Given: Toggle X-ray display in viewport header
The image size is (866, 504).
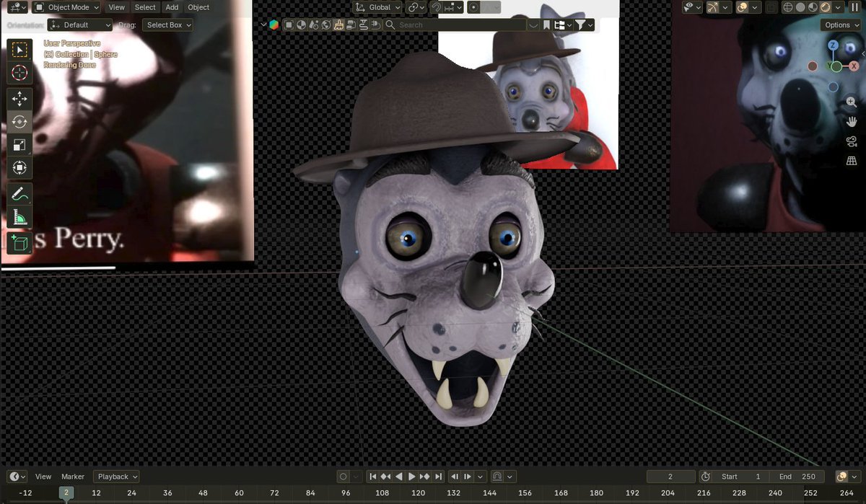Looking at the screenshot, I should click(771, 7).
